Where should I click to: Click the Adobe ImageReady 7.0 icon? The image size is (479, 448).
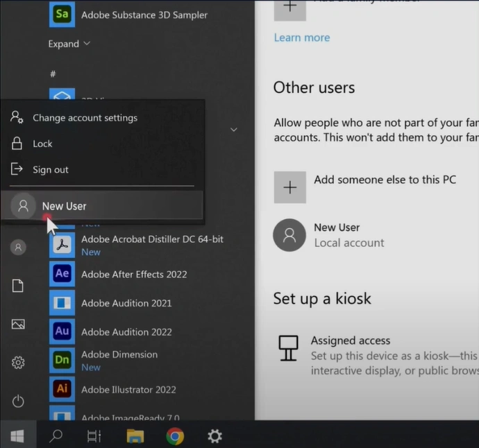pos(62,413)
